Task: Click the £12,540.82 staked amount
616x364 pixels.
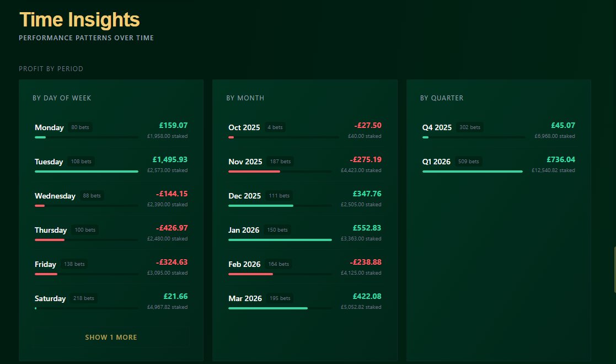Action: tap(553, 170)
